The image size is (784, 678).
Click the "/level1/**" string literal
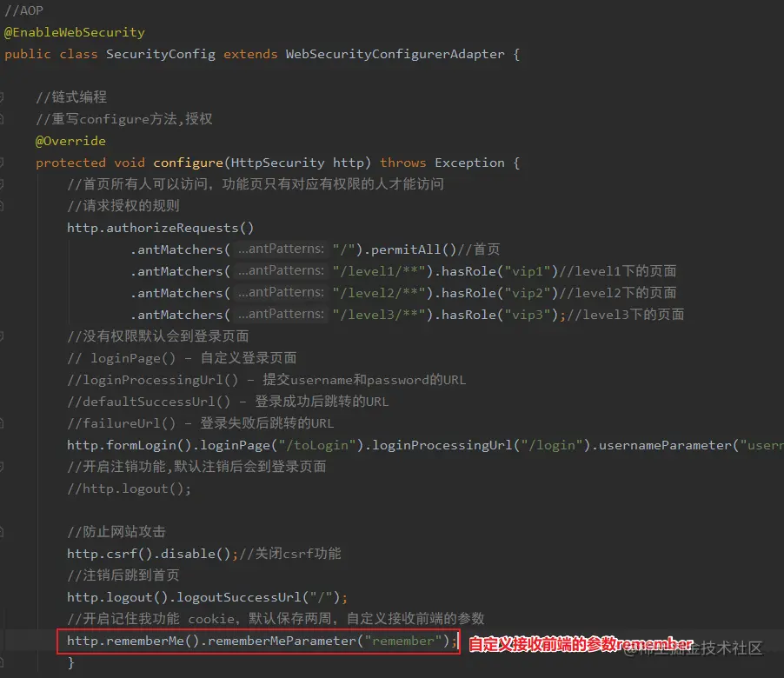[379, 271]
